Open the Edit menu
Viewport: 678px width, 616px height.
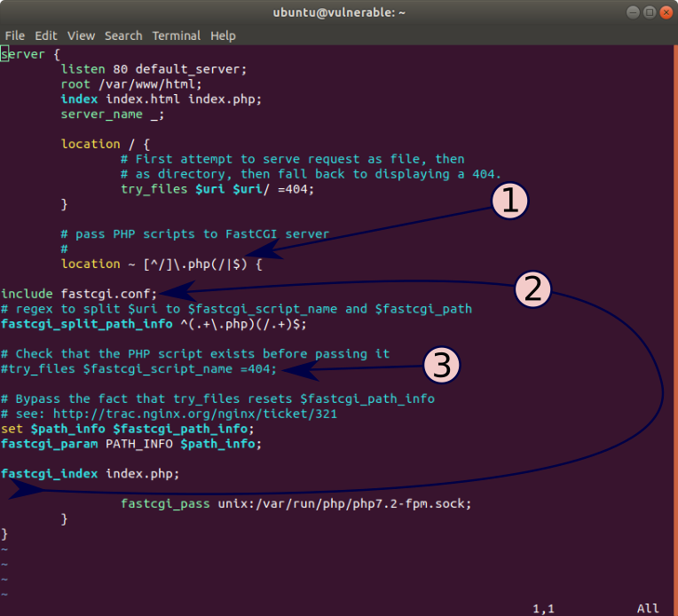pos(45,36)
